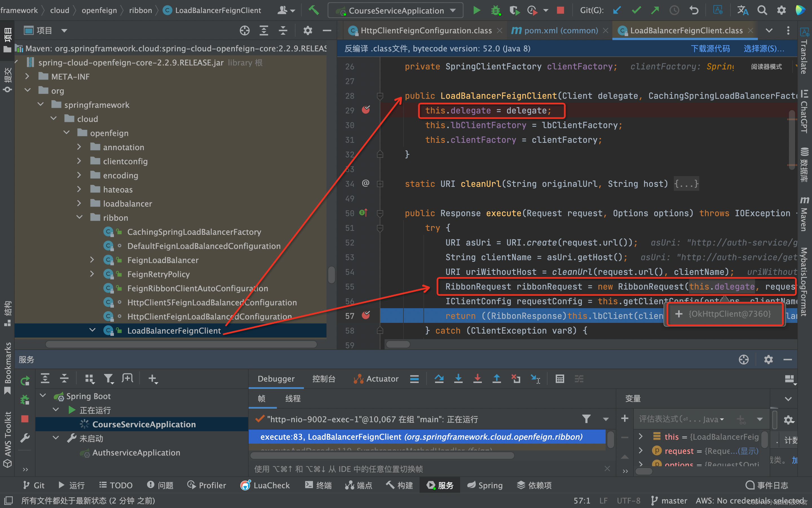Build project with the hammer icon
Viewport: 812px width, 508px height.
tap(314, 10)
